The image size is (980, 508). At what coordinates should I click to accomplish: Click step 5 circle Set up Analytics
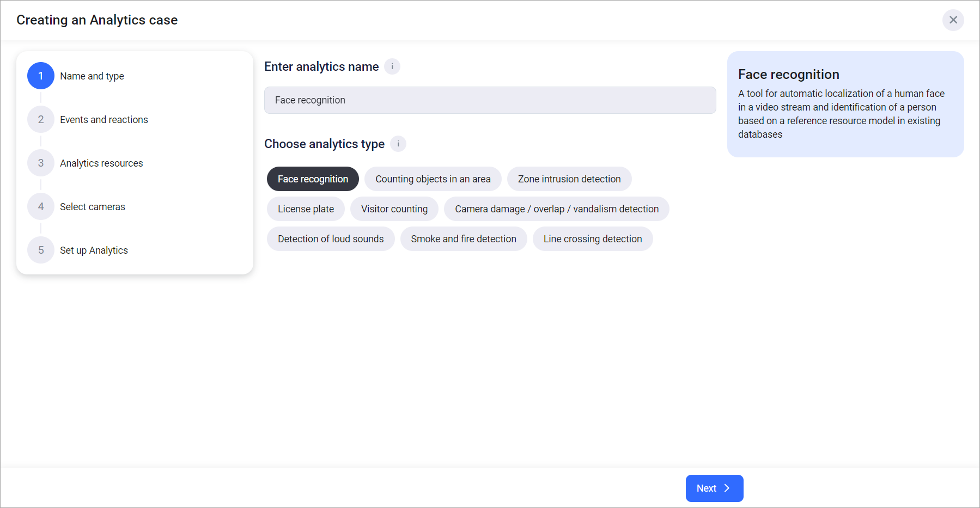[x=41, y=250]
